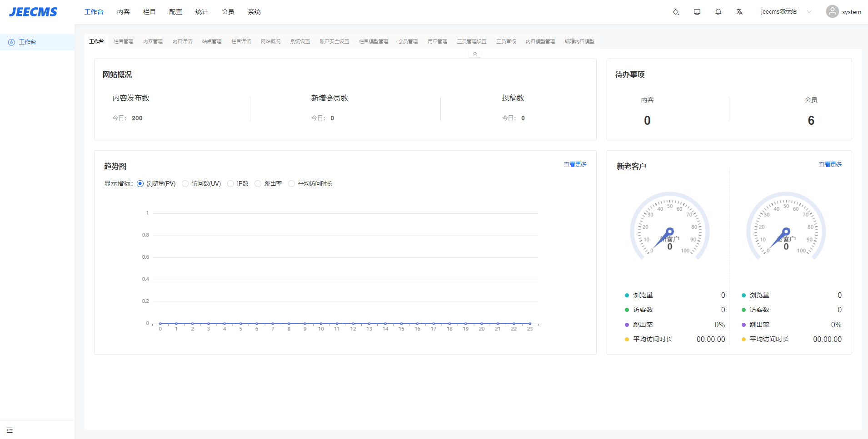Choose the 平均访问时长 indicator option
Image resolution: width=868 pixels, height=439 pixels.
291,184
